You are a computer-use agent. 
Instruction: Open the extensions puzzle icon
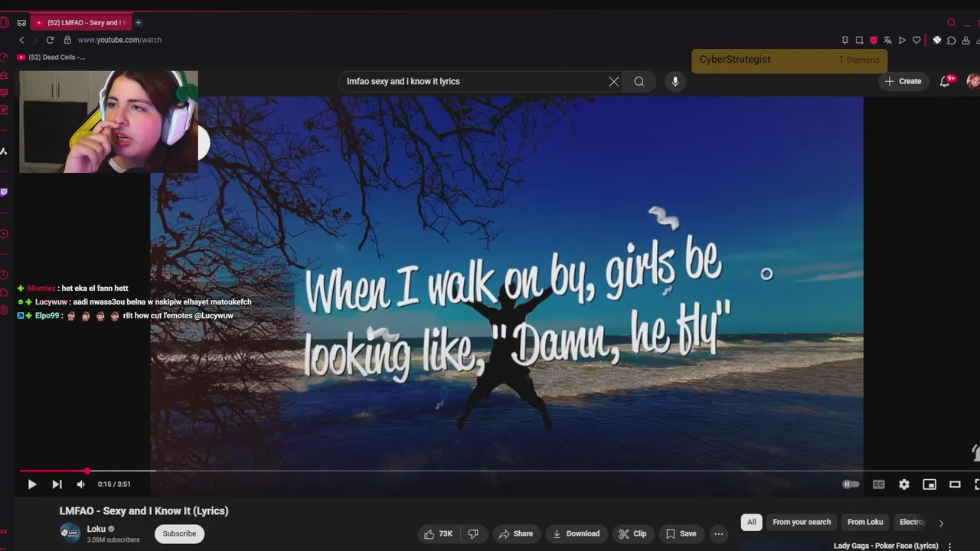[951, 40]
